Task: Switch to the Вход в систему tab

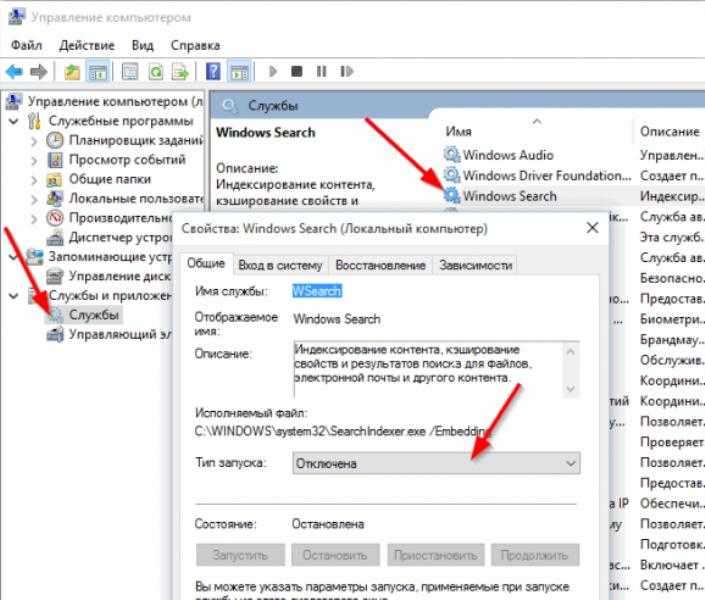Action: pyautogui.click(x=280, y=265)
